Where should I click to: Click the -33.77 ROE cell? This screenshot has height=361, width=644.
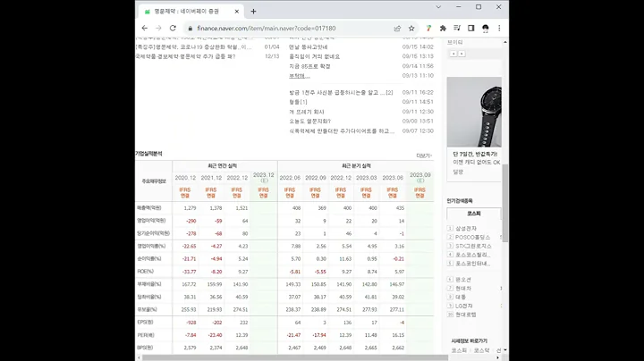(189, 272)
